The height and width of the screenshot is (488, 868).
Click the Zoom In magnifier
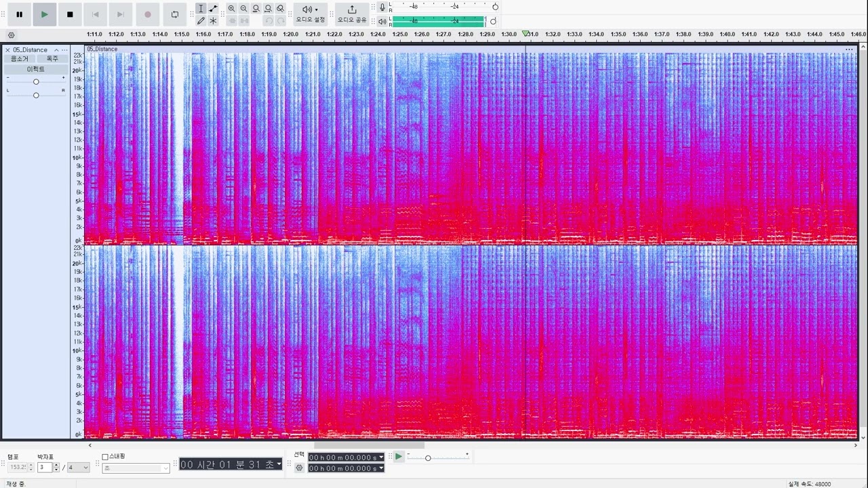pos(232,9)
